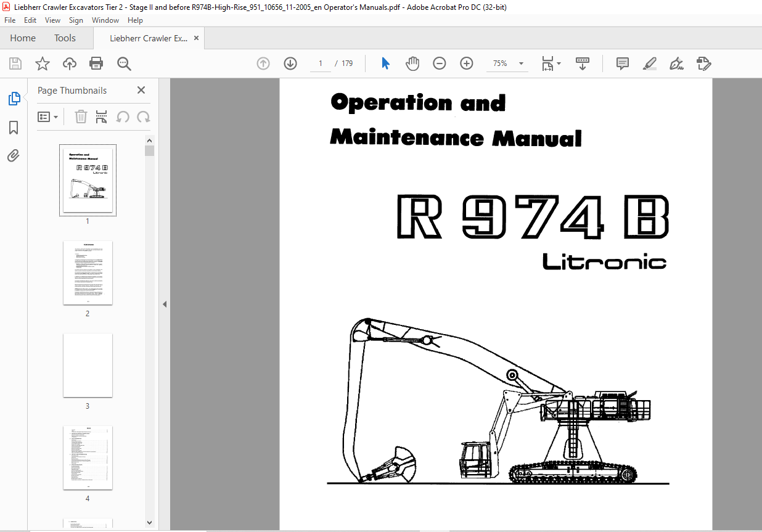This screenshot has width=762, height=532.
Task: Go to next page arrow
Action: point(290,63)
